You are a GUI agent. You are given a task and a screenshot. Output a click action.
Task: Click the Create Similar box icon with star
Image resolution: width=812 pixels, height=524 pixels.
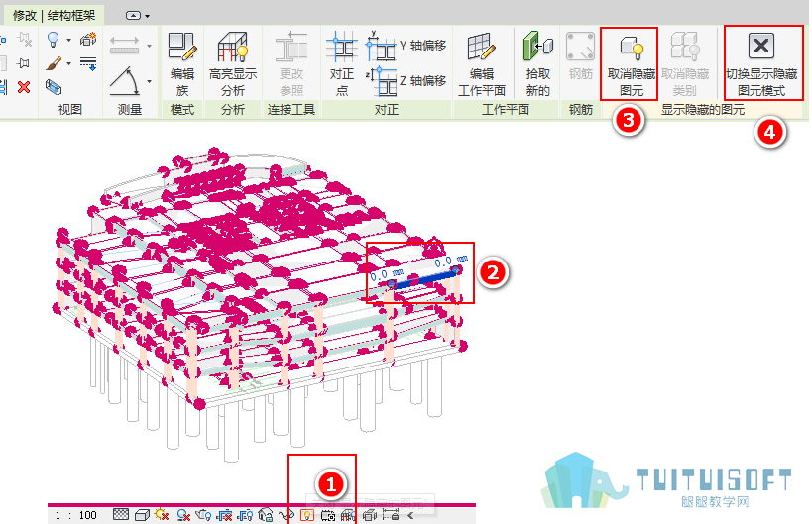88,39
